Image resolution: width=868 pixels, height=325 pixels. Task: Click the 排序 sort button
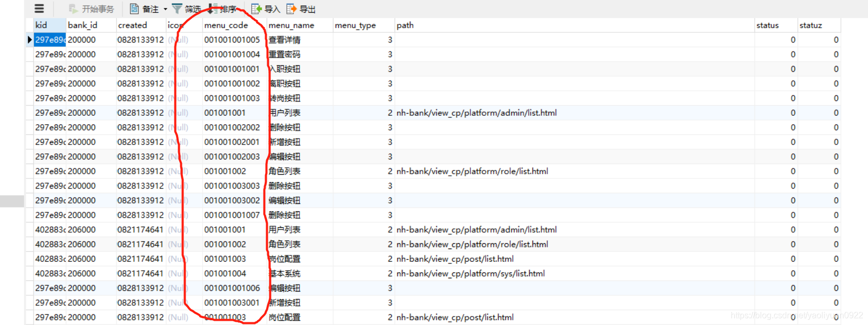click(222, 9)
